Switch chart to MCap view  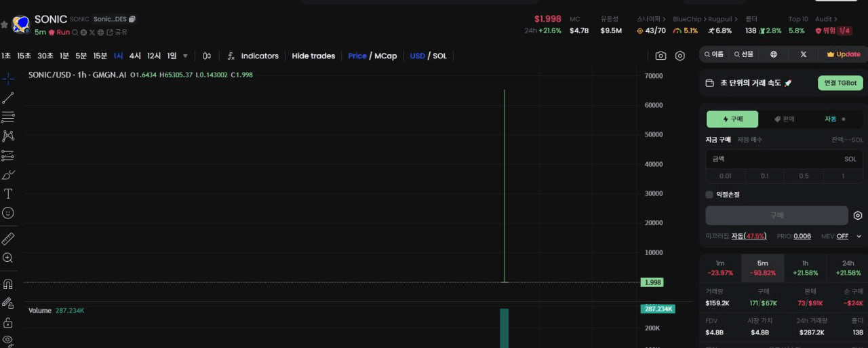386,56
